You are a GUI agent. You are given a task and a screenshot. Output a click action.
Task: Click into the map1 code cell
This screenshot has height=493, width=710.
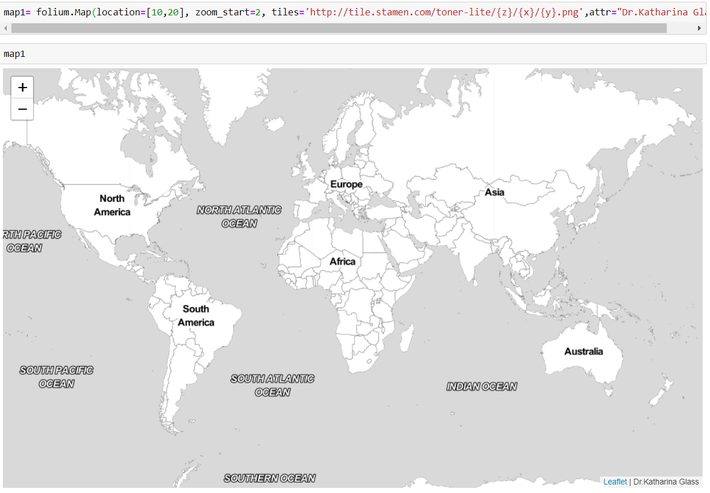point(353,54)
